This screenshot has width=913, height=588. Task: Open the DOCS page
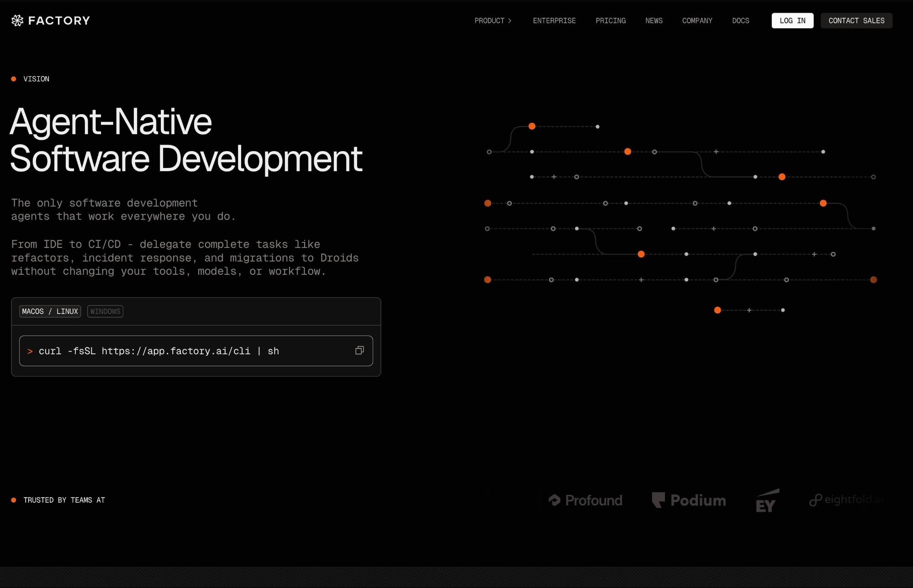740,21
